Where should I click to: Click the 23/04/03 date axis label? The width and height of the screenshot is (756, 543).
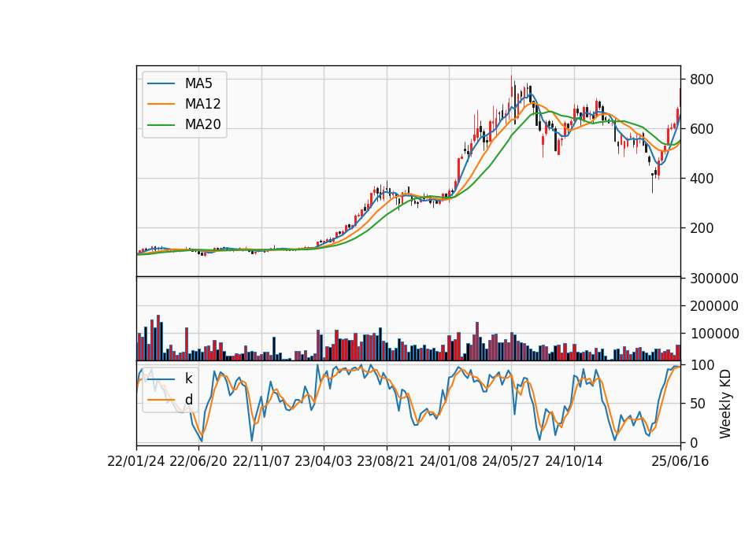(324, 461)
